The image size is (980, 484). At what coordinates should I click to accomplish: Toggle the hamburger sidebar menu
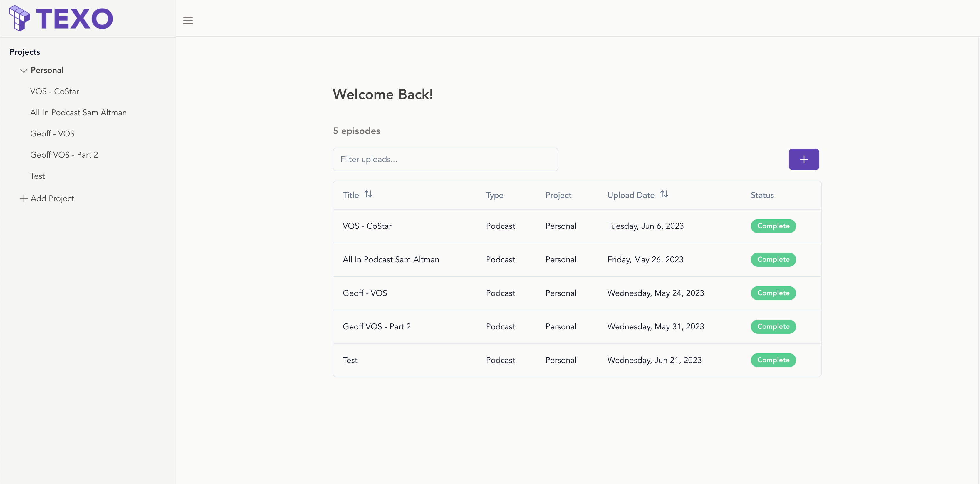point(188,20)
